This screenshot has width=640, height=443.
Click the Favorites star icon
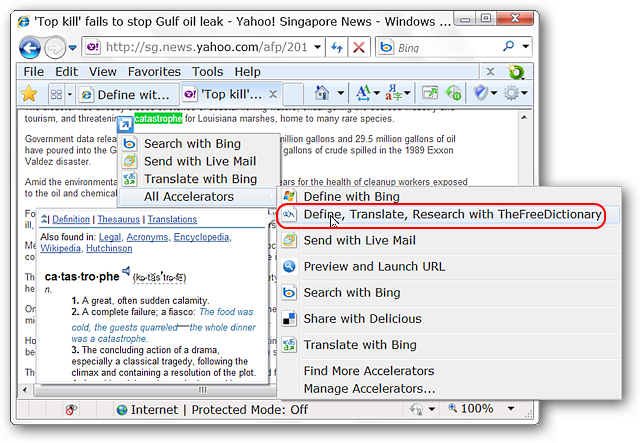tap(29, 94)
